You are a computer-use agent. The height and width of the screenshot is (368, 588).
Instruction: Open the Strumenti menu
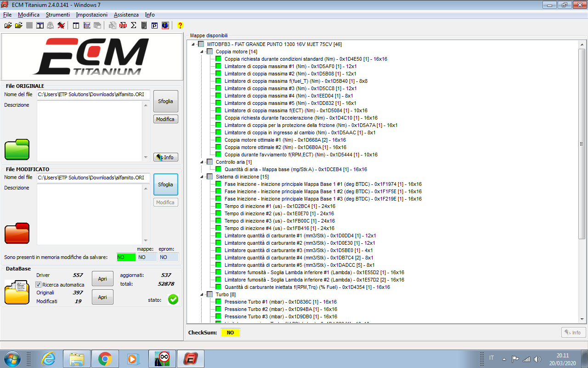pyautogui.click(x=58, y=15)
